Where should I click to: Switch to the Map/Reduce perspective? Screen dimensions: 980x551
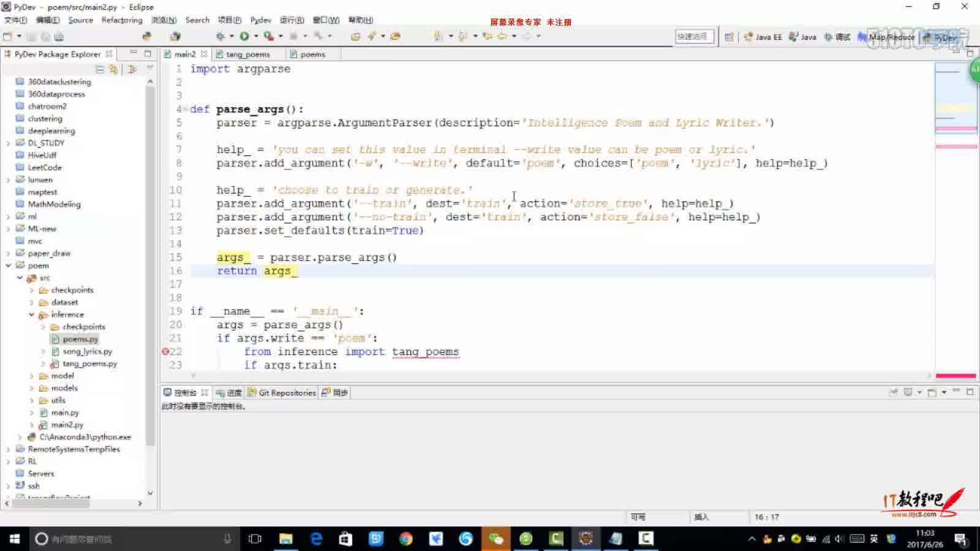(x=887, y=37)
